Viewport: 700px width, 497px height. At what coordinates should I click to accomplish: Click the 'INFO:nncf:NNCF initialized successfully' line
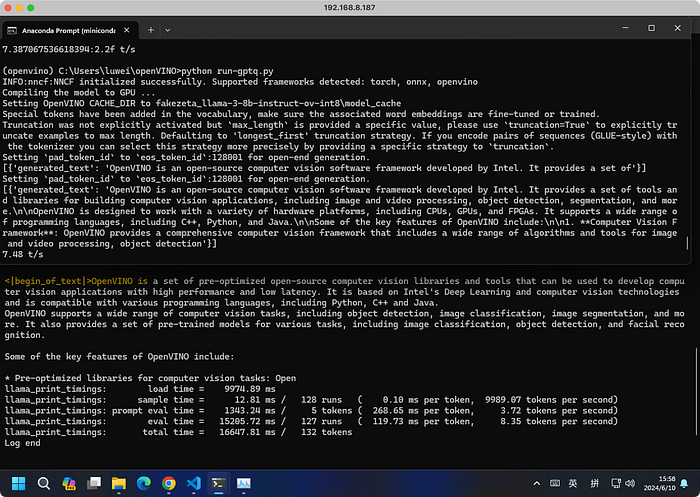(240, 82)
